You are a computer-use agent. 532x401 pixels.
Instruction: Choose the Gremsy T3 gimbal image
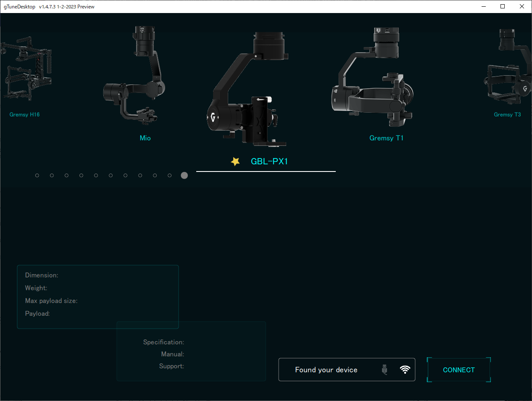pos(508,67)
